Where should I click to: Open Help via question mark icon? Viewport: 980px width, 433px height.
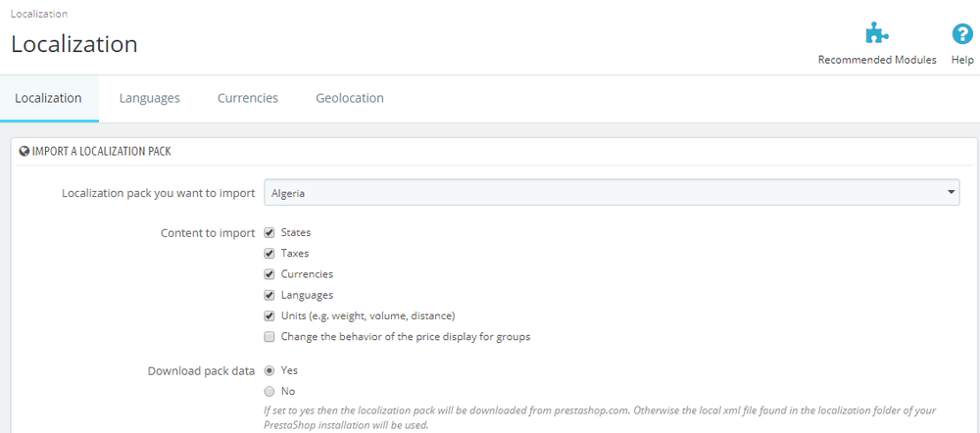coord(962,34)
